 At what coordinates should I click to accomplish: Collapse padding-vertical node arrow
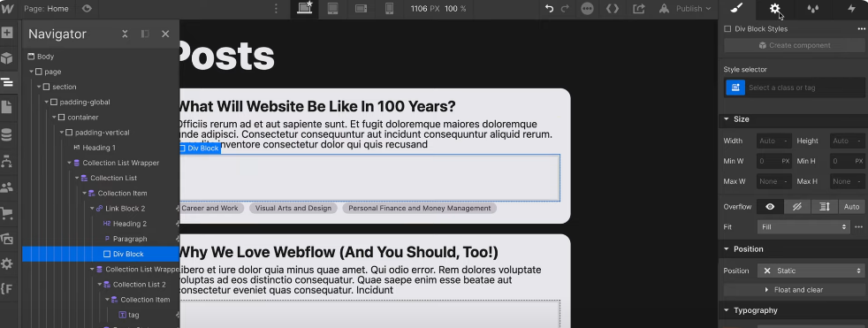click(62, 133)
